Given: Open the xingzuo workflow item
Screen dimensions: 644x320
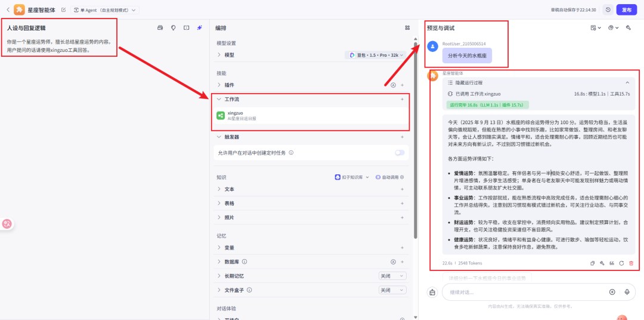Looking at the screenshot, I should pos(311,116).
